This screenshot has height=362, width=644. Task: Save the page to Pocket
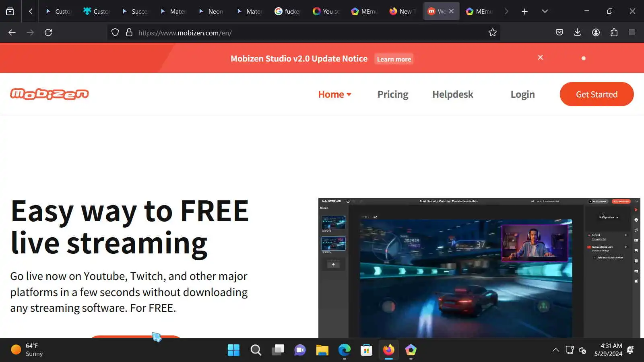559,33
